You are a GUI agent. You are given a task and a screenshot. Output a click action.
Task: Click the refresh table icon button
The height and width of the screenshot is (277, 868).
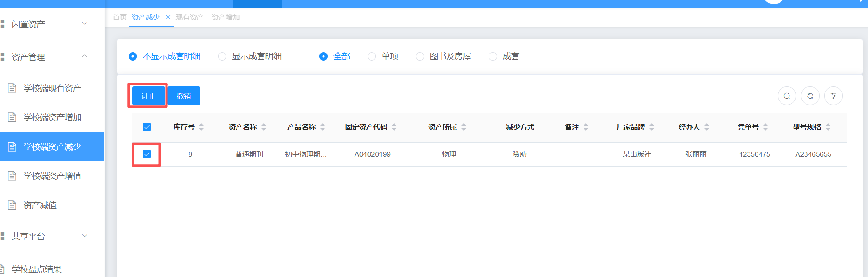point(810,96)
